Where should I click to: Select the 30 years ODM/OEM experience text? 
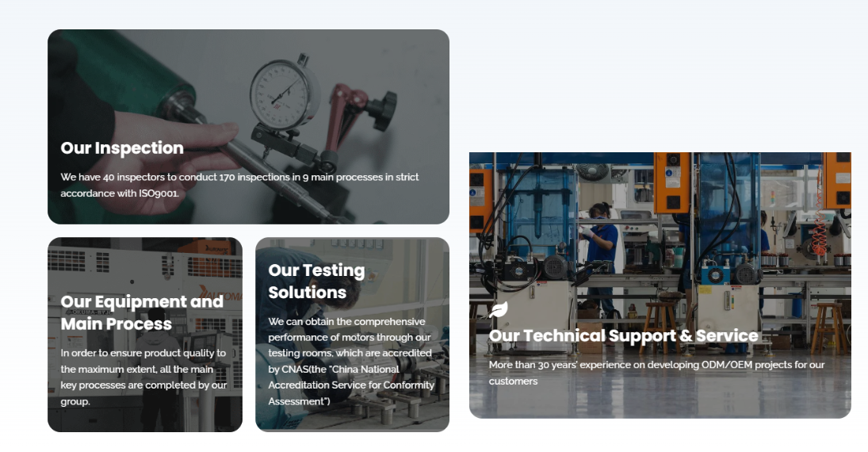[656, 372]
